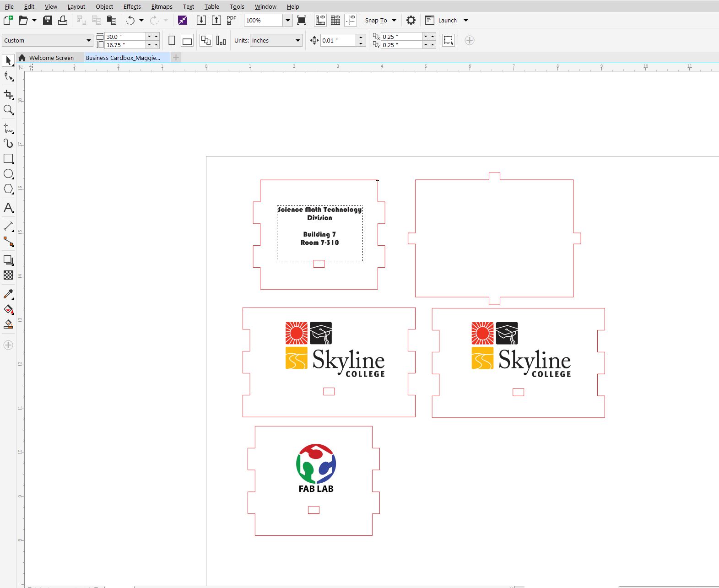Select the Rectangle tool
This screenshot has width=719, height=588.
[x=8, y=159]
